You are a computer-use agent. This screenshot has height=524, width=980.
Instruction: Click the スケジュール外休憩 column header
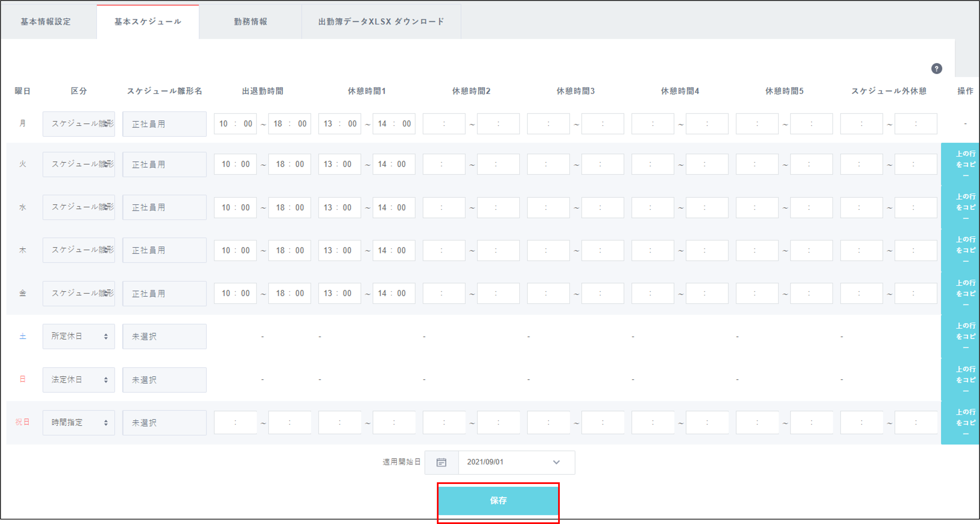click(889, 91)
